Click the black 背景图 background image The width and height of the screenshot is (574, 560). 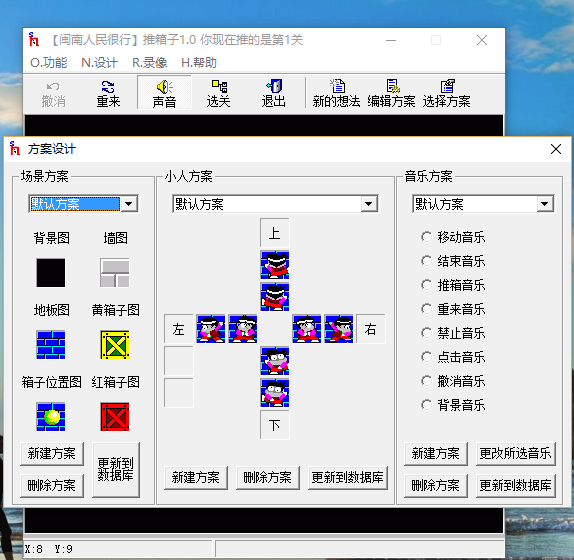coord(51,273)
